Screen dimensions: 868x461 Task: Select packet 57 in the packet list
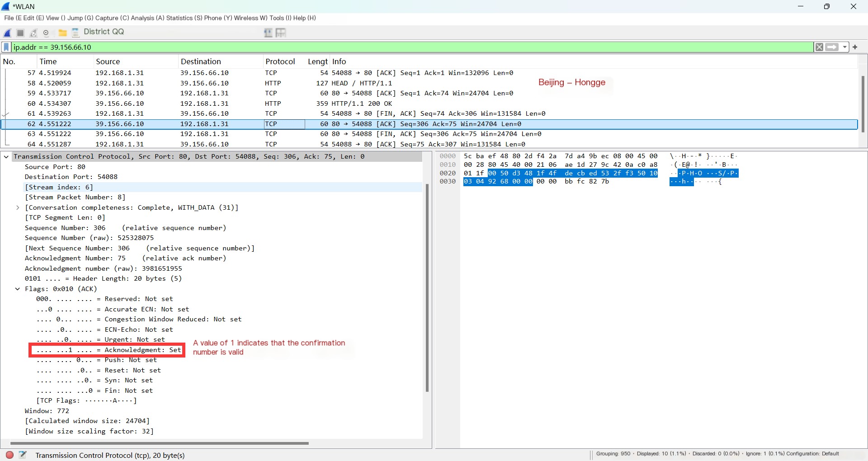coord(429,73)
